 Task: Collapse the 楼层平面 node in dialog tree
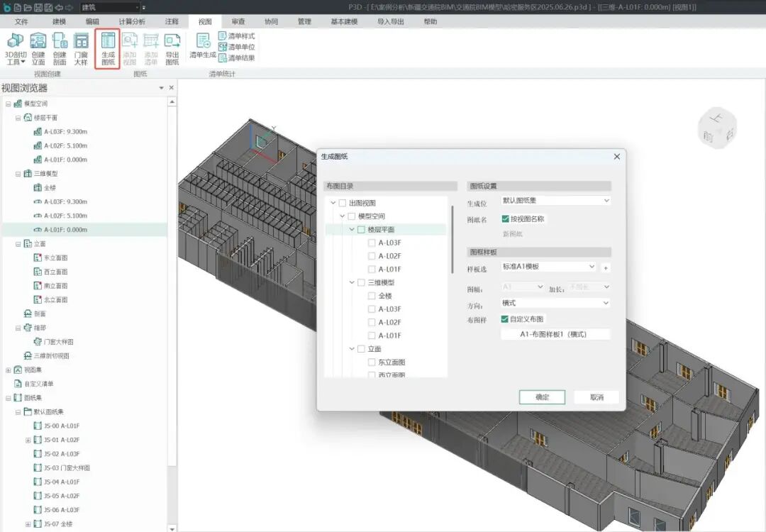352,229
